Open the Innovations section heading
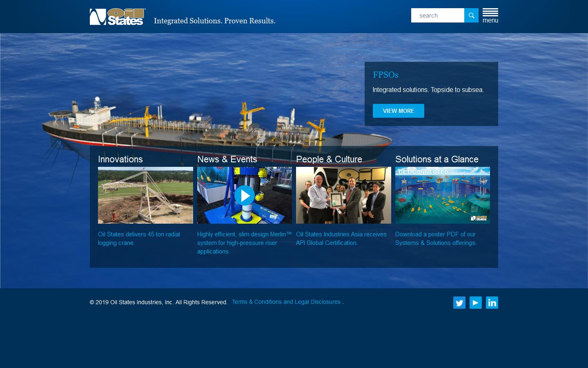Viewport: 588px width, 368px height. pyautogui.click(x=120, y=159)
